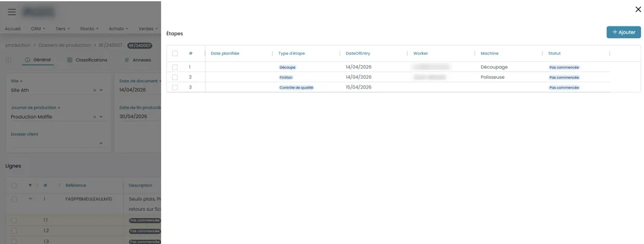Image resolution: width=644 pixels, height=244 pixels.
Task: Click Pas commencée status of step 3
Action: [564, 87]
